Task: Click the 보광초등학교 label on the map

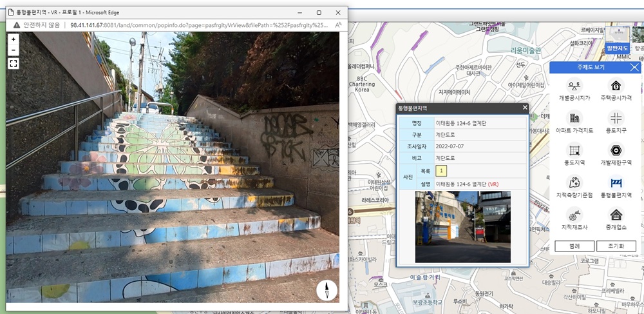Action: pyautogui.click(x=426, y=302)
